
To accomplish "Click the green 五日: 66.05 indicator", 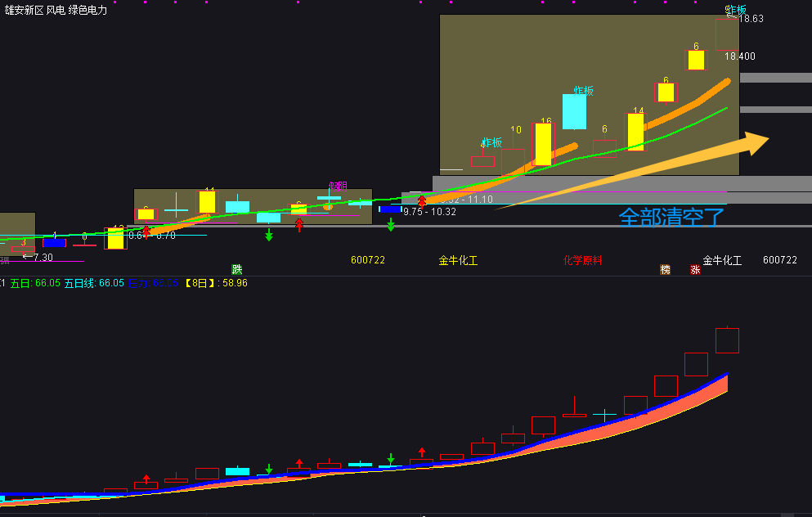I will [35, 283].
